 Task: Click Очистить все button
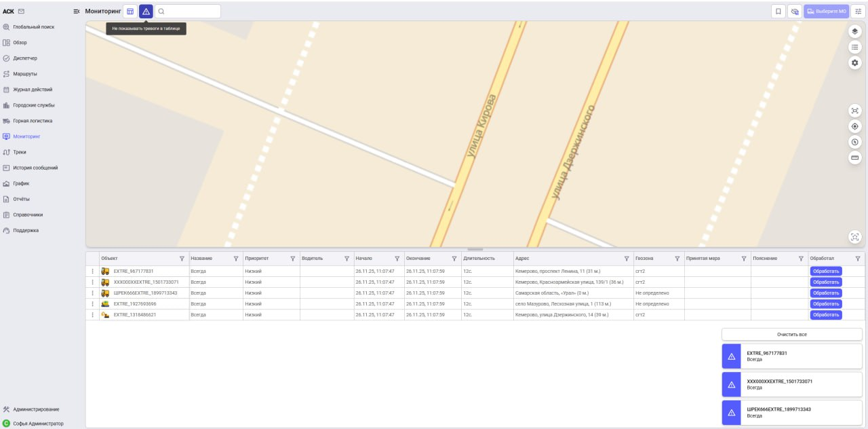791,335
